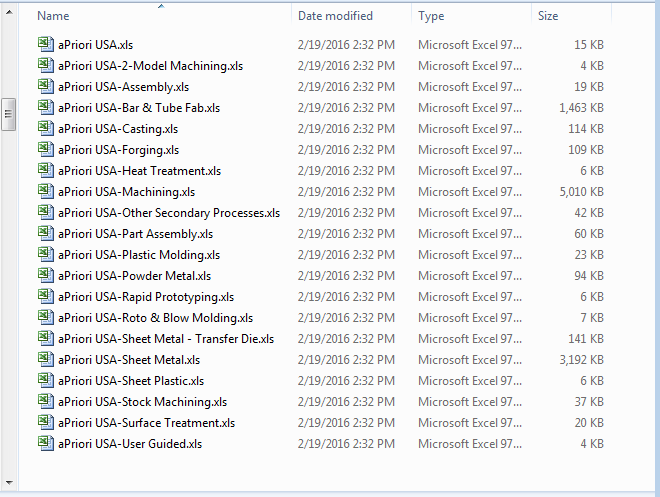
Task: Select file name aPriori USA-Powder Metal.xls
Action: coord(135,276)
